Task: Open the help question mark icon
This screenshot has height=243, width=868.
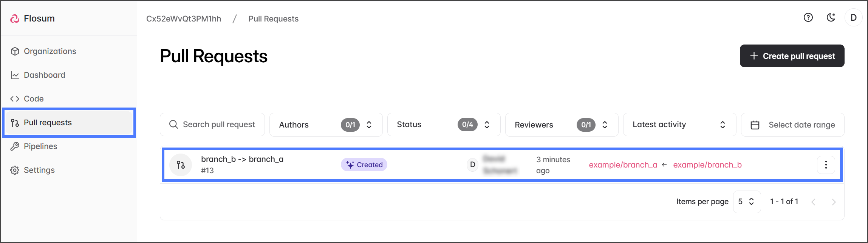Action: (x=808, y=17)
